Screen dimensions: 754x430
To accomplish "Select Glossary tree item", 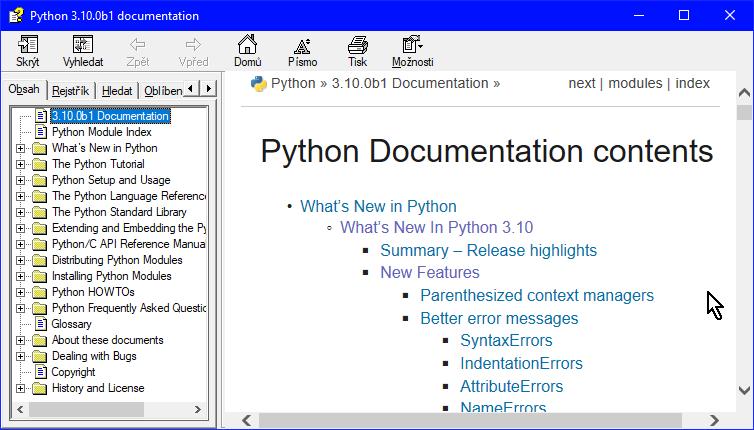I will (x=71, y=324).
